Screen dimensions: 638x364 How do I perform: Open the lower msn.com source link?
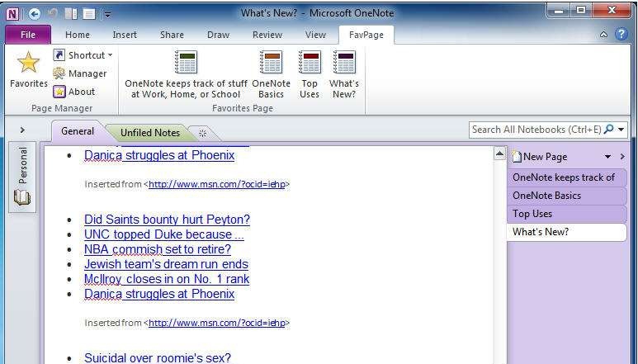click(x=217, y=323)
